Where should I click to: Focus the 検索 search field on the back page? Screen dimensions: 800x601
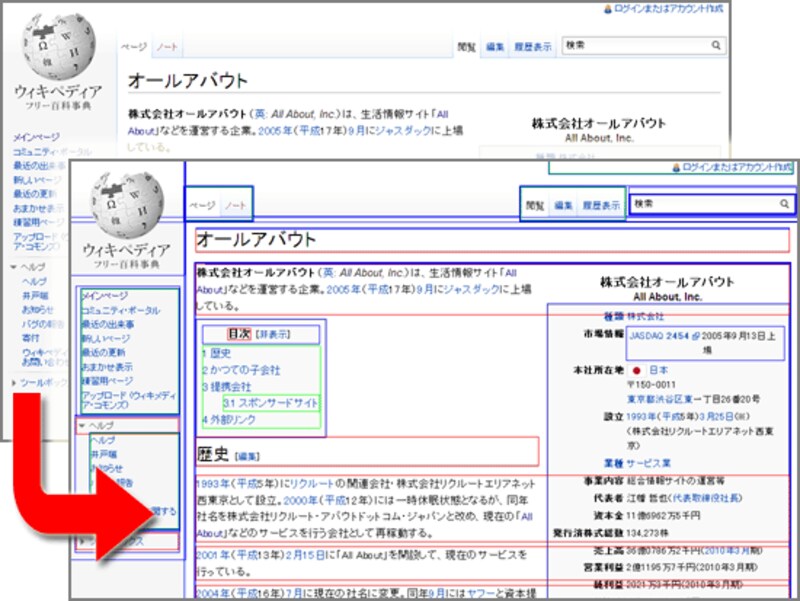(x=643, y=45)
